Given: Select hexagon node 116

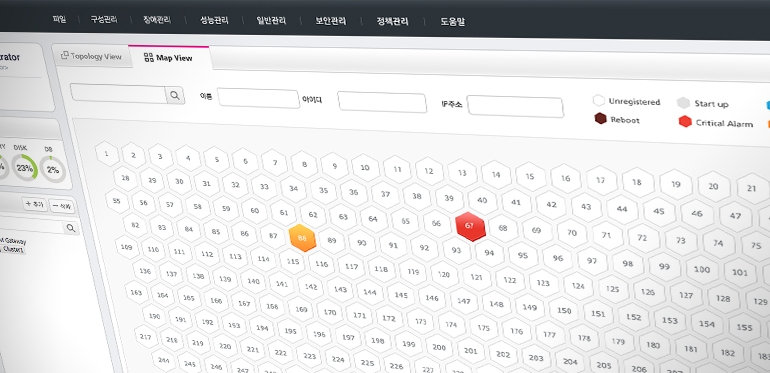Looking at the screenshot, I should (x=322, y=264).
